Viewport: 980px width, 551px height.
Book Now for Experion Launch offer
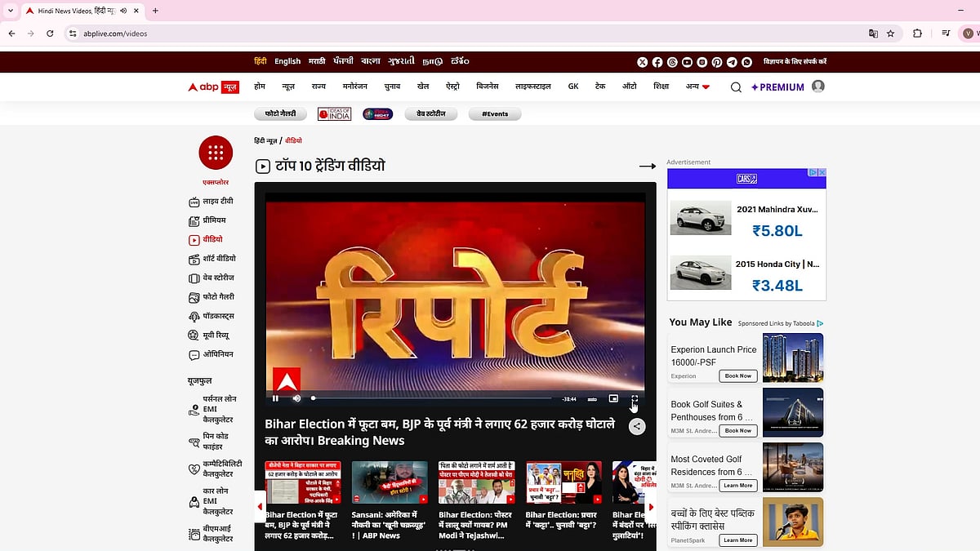737,375
